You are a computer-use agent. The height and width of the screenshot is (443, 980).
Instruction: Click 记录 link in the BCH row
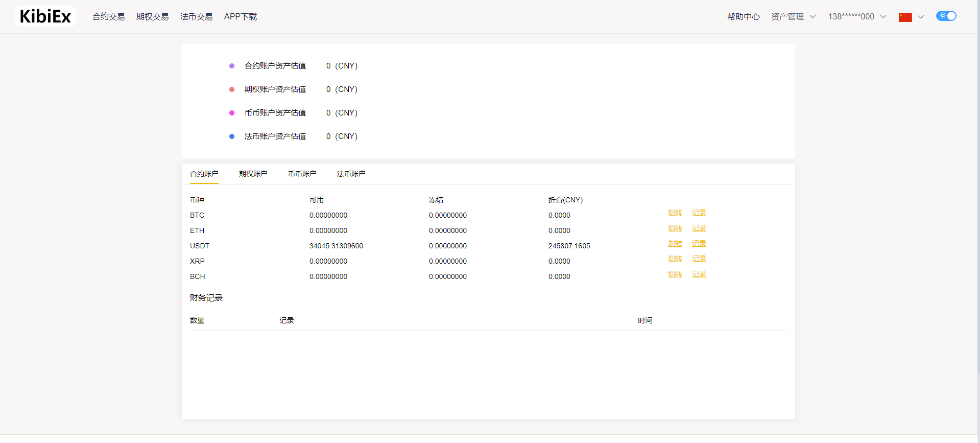(x=699, y=274)
